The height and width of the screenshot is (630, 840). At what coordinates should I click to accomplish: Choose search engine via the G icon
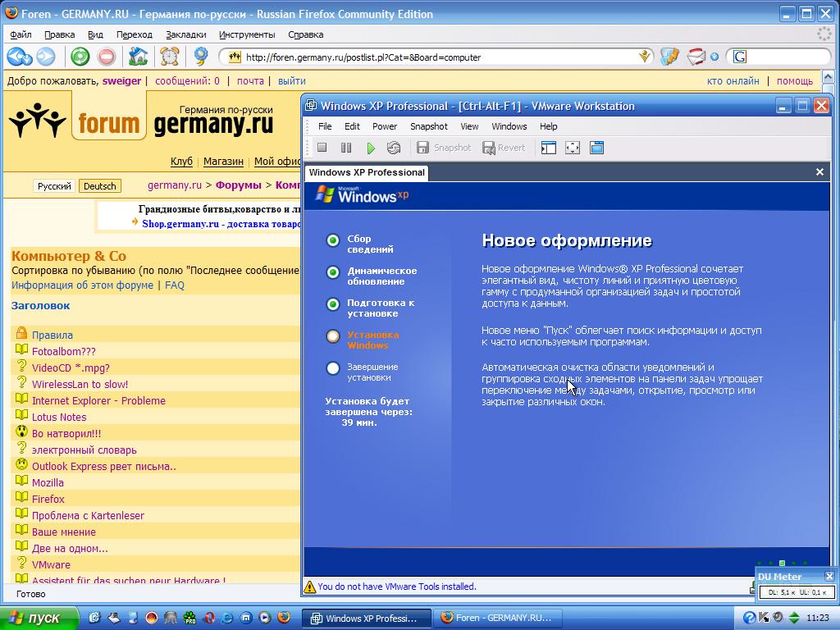coord(739,57)
